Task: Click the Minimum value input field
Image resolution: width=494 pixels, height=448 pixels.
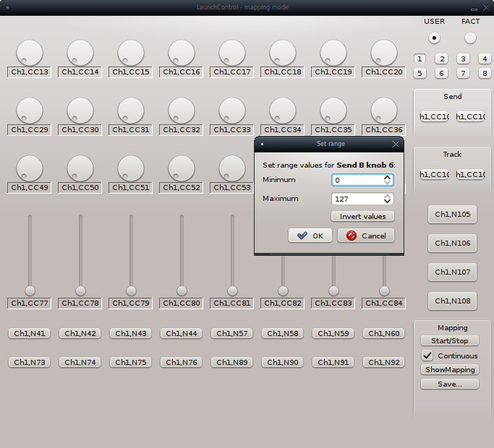Action: click(357, 180)
